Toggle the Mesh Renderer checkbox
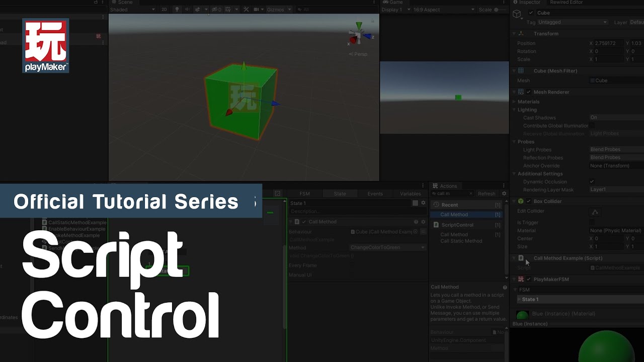 528,92
